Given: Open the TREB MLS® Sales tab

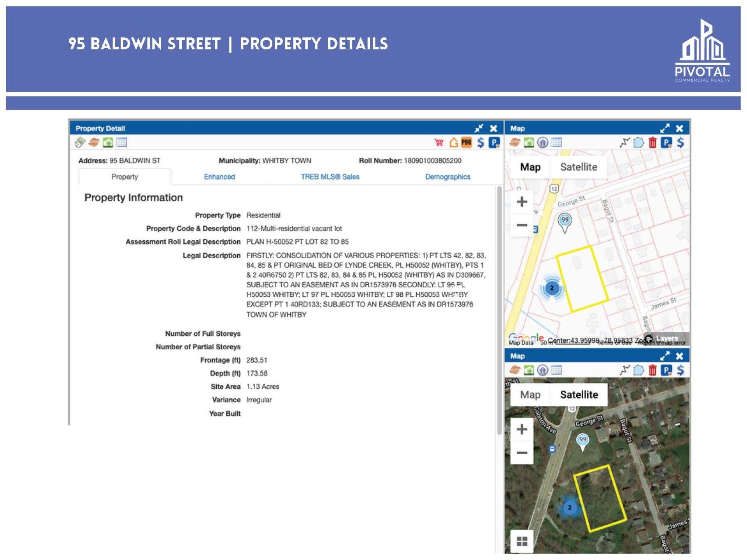Looking at the screenshot, I should 330,177.
